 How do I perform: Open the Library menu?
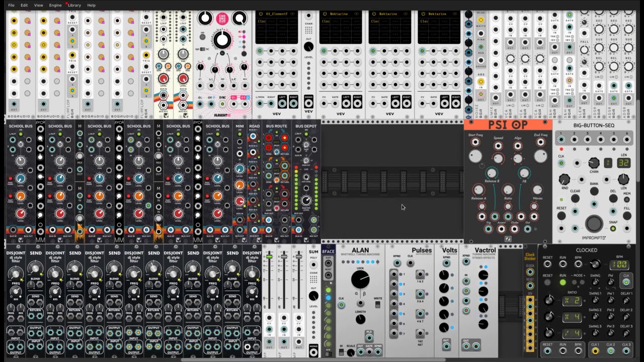[x=74, y=5]
